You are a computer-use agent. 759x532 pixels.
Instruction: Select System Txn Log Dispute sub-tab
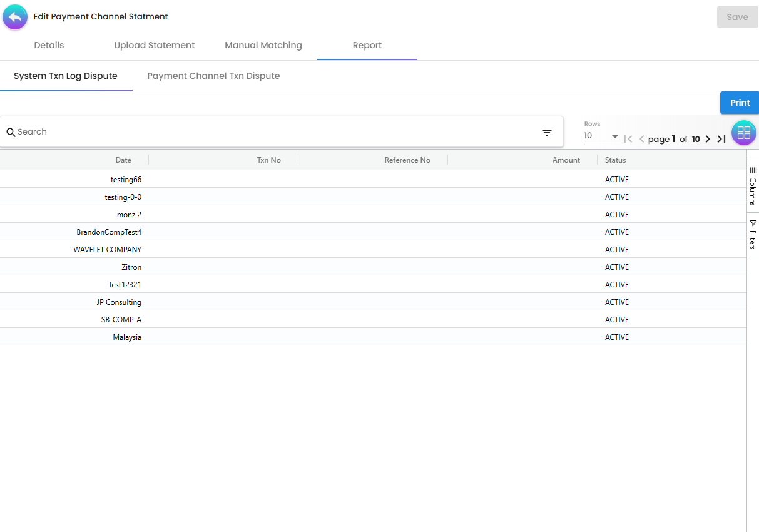pyautogui.click(x=66, y=76)
